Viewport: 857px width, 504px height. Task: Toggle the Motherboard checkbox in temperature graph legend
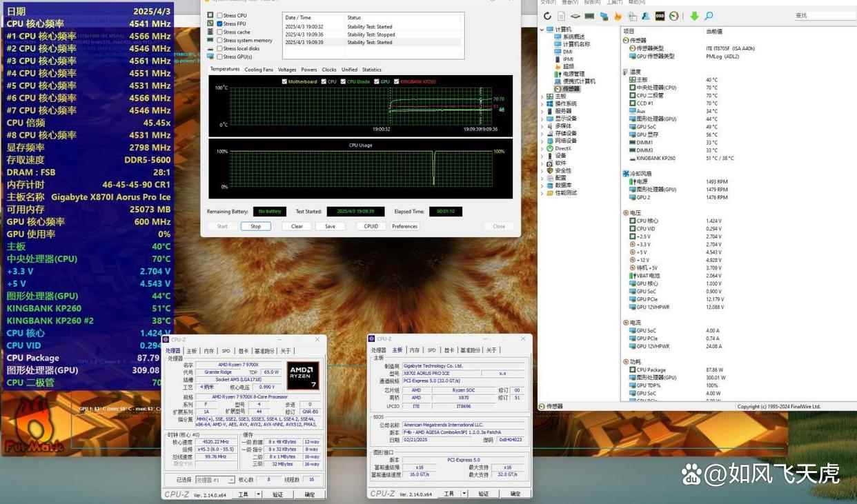[285, 81]
